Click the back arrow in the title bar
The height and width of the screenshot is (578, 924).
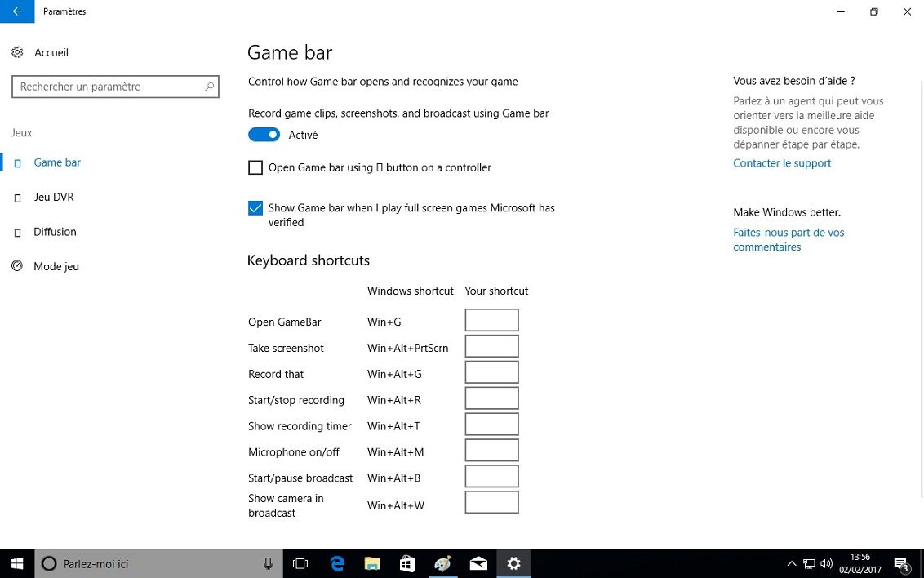pos(17,11)
